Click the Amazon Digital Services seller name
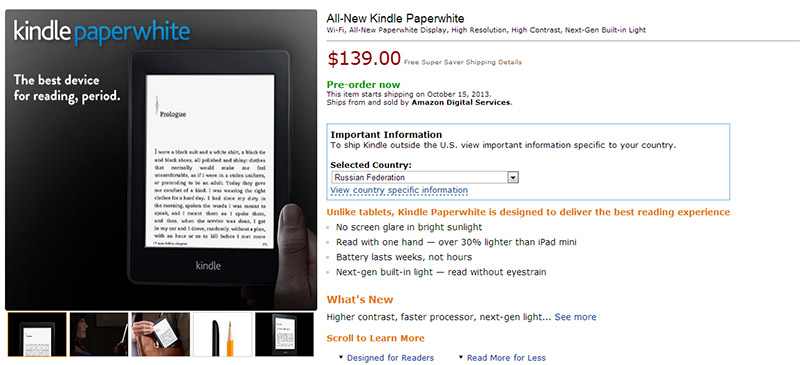This screenshot has height=365, width=800. [x=461, y=102]
